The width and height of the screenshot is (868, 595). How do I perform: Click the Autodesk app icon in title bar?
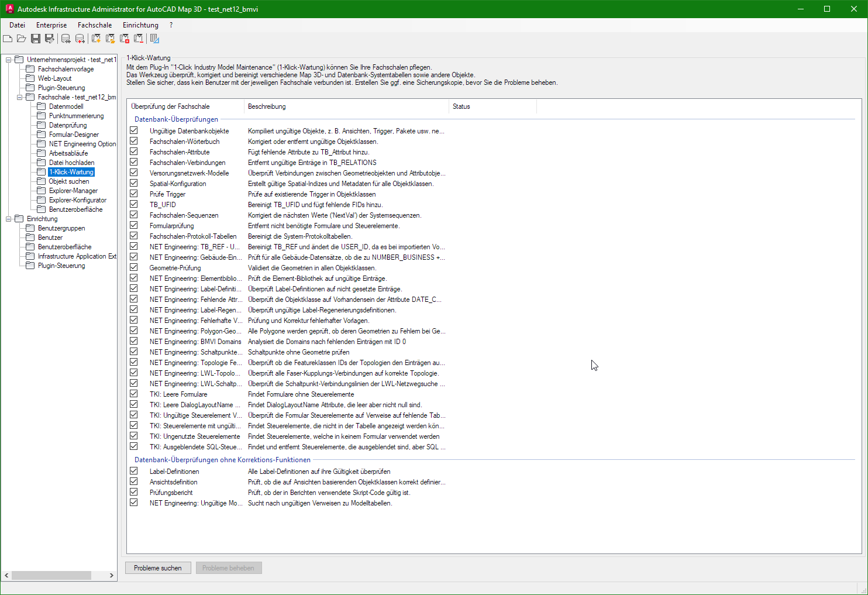click(x=9, y=9)
